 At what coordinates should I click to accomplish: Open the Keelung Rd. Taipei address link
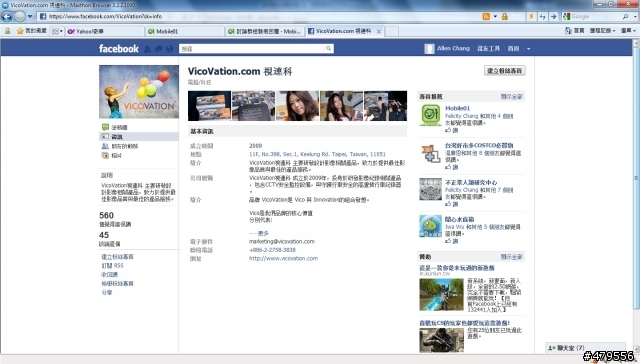[x=317, y=154]
